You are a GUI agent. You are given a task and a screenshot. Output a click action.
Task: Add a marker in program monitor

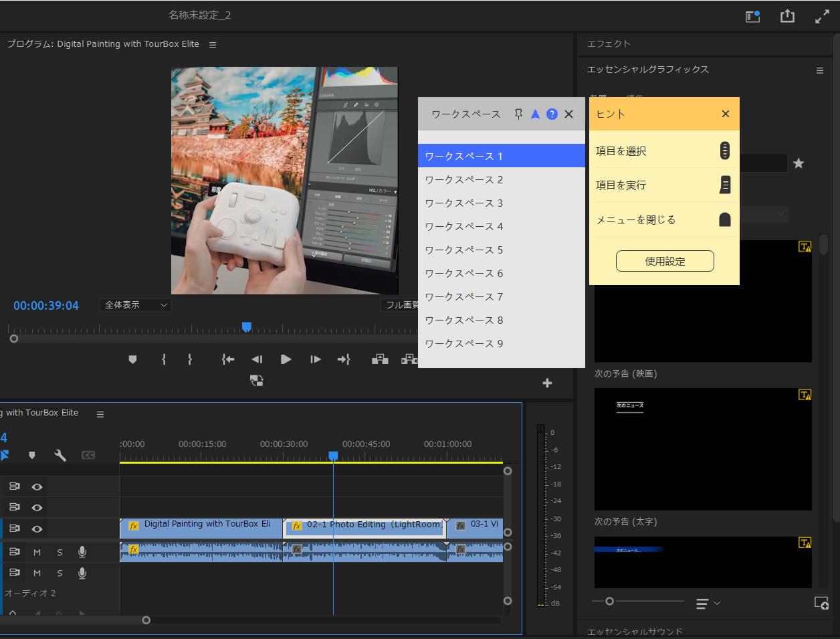coord(132,359)
